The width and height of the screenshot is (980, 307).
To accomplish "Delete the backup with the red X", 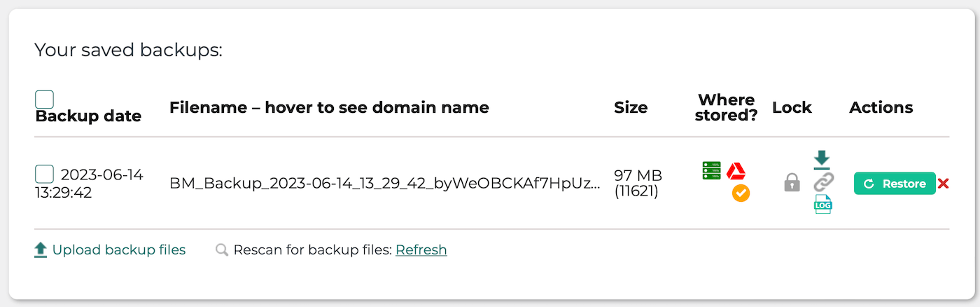I will click(943, 184).
